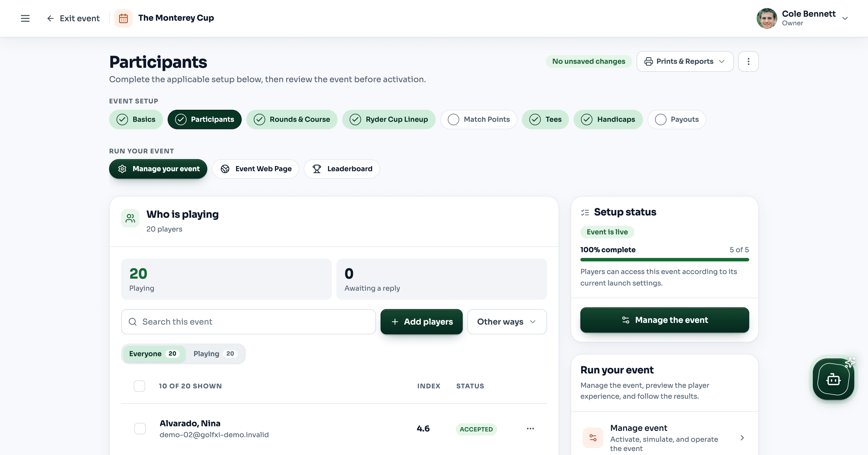Image resolution: width=868 pixels, height=455 pixels.
Task: Check the box for Alvarado, Nina
Action: tap(140, 429)
